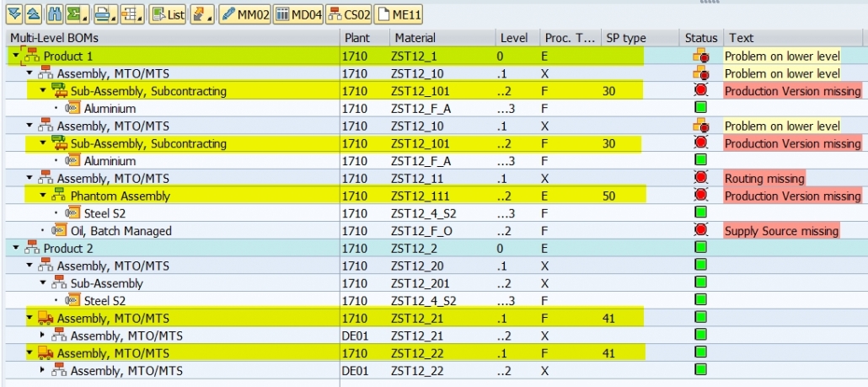Click the Routing missing text cell
Image resolution: width=868 pixels, height=387 pixels.
click(764, 178)
